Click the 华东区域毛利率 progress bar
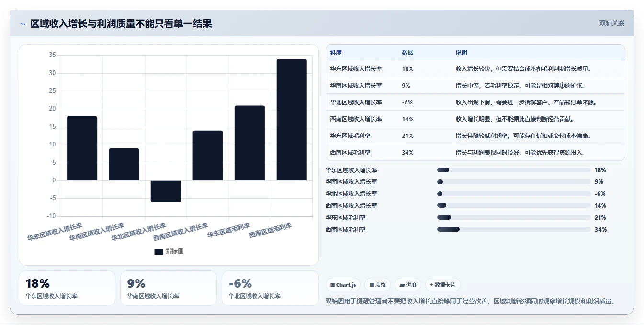The width and height of the screenshot is (644, 325). [x=514, y=218]
